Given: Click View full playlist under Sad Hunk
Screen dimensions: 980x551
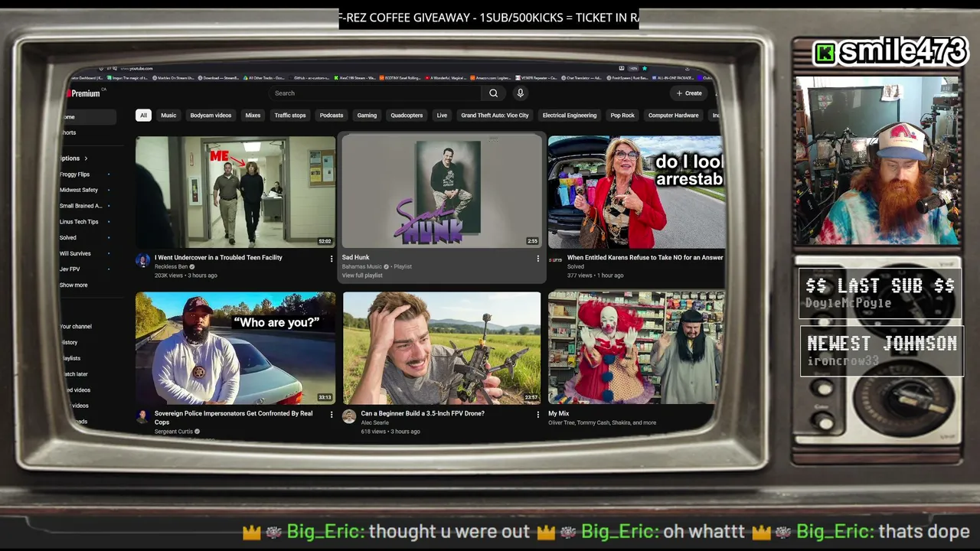Looking at the screenshot, I should coord(362,275).
